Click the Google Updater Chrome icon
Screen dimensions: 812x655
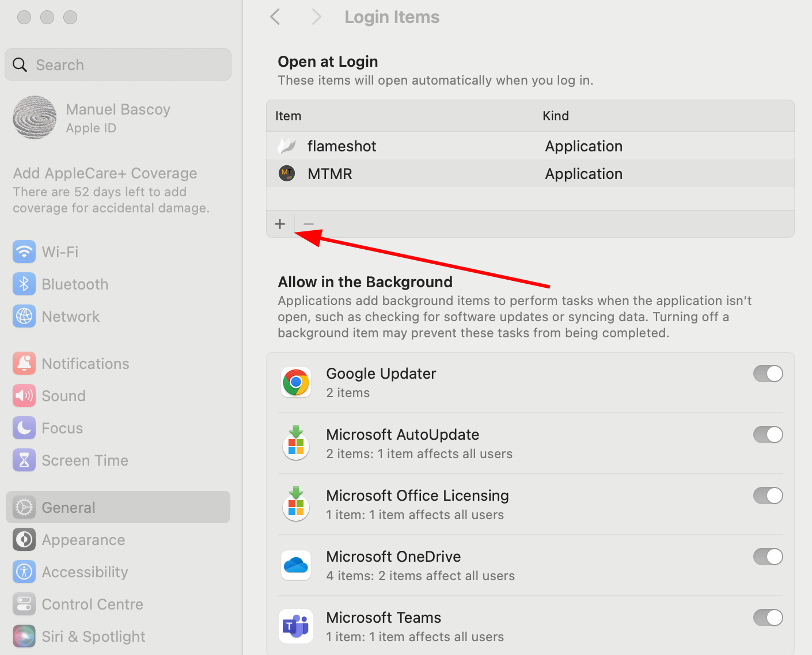pyautogui.click(x=296, y=382)
